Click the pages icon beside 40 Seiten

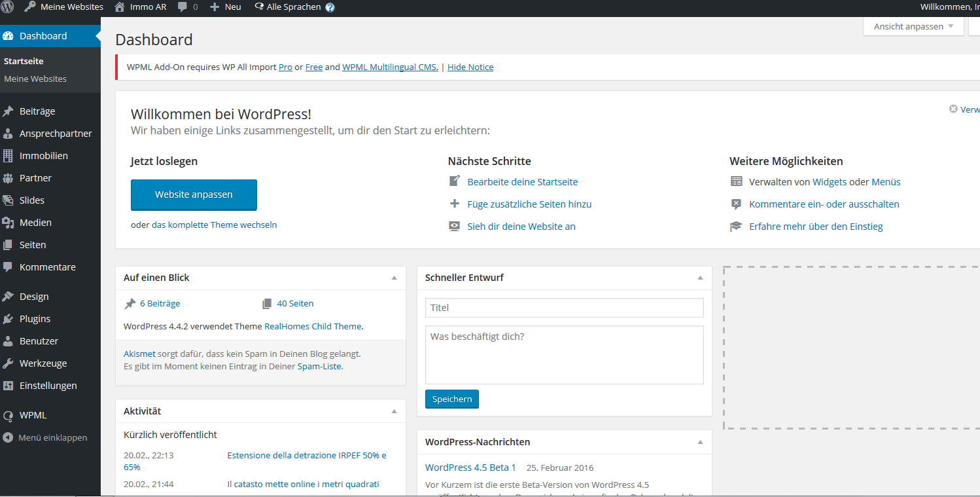[266, 304]
